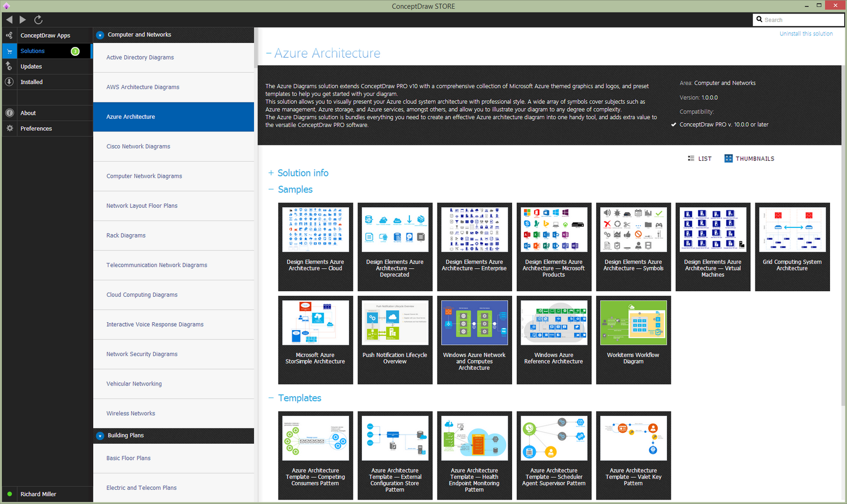Switch to List view

[x=700, y=159]
